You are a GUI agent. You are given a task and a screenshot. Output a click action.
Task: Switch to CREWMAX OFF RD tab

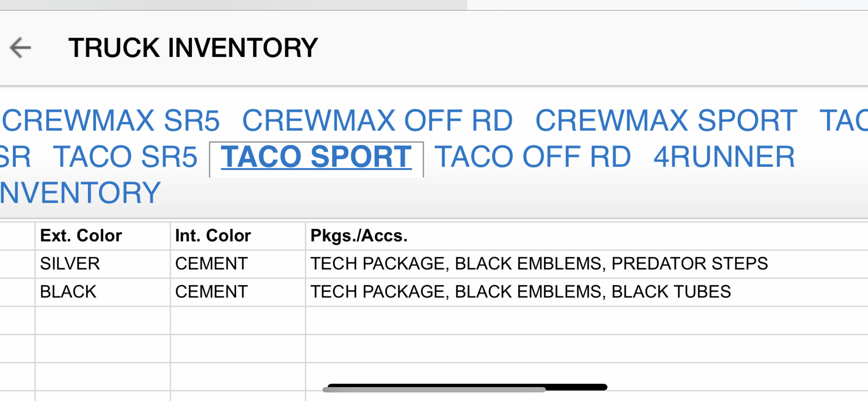pyautogui.click(x=377, y=120)
